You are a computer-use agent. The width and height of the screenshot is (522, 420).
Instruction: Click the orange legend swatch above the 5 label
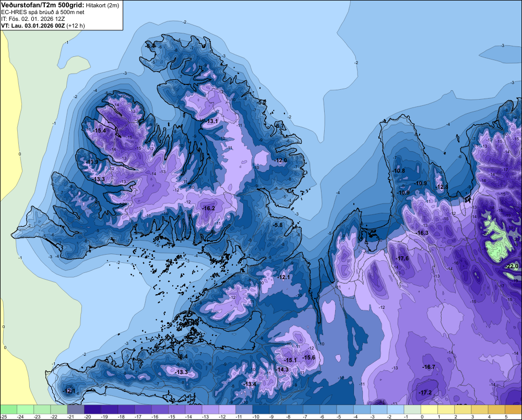[513, 409]
